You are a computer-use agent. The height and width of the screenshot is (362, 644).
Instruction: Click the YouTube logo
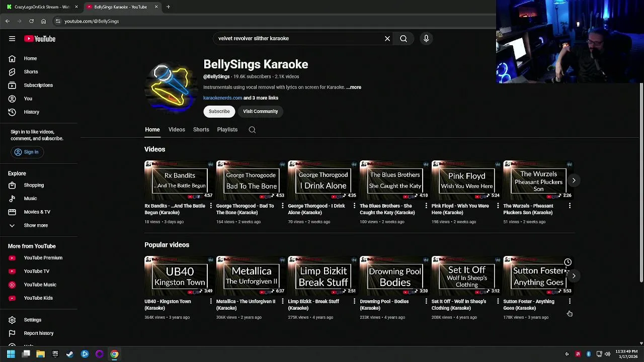[x=39, y=39]
